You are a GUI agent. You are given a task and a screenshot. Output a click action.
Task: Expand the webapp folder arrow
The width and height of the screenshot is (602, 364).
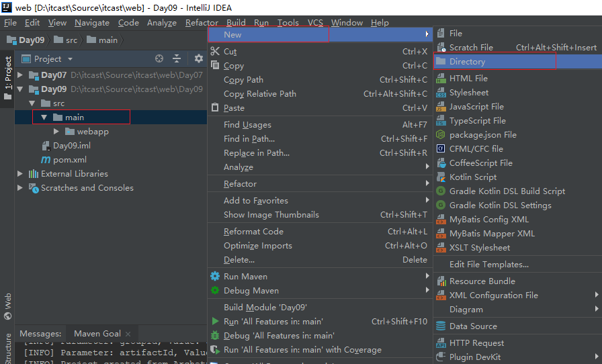pos(56,132)
